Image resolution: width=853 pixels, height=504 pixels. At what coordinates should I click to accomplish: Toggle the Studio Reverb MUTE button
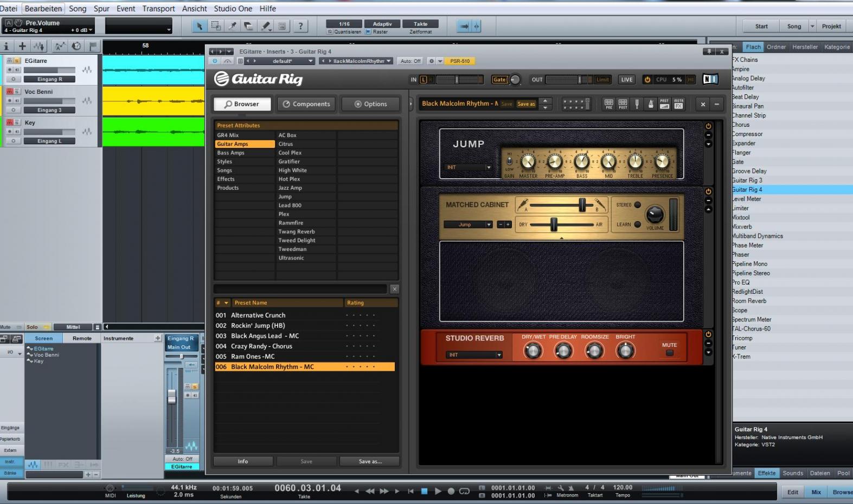670,353
